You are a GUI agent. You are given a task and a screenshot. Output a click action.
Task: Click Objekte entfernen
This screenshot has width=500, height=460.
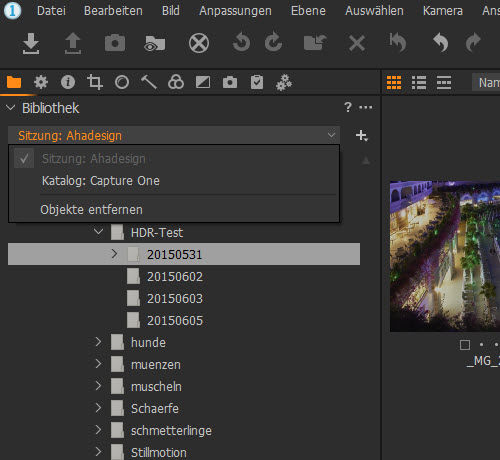(x=91, y=210)
